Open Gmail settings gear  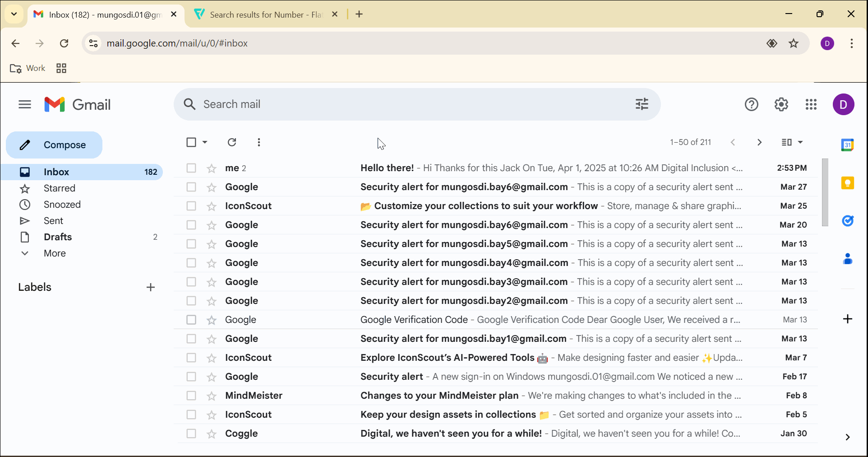[781, 104]
